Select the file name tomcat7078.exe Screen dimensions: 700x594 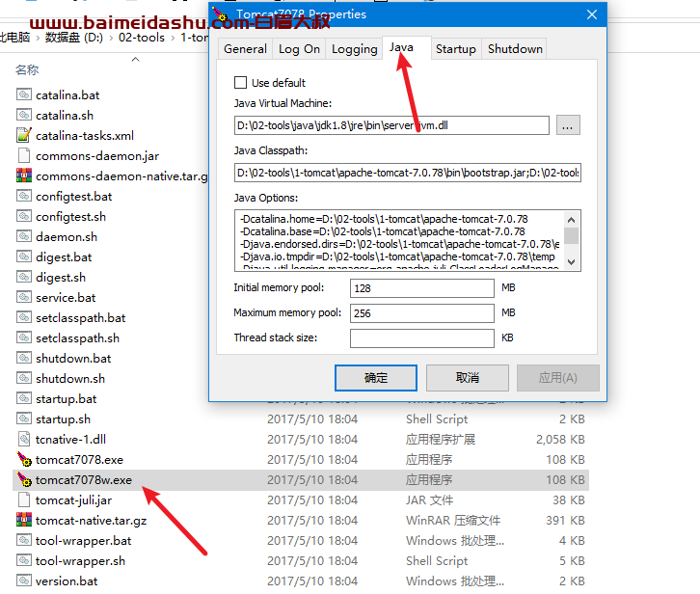[79, 460]
